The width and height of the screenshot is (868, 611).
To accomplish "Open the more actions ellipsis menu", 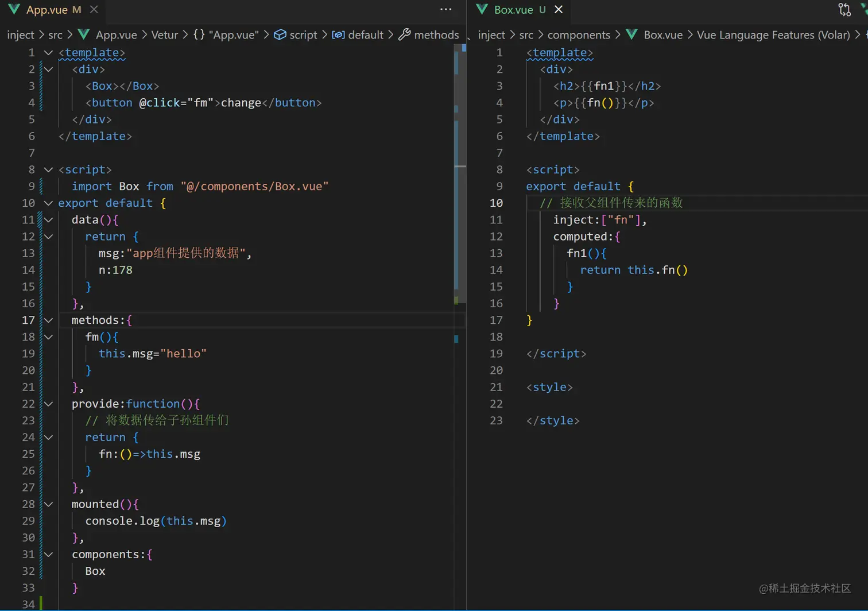I will point(445,9).
